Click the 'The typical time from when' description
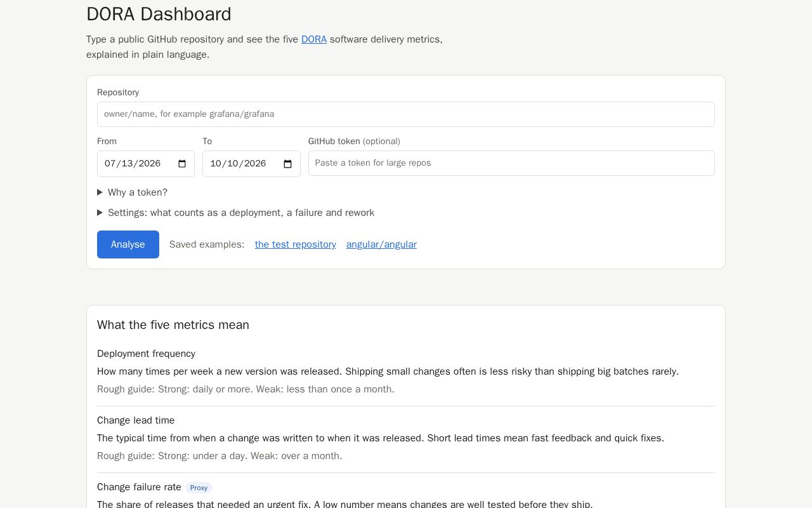Image resolution: width=812 pixels, height=508 pixels. click(381, 438)
